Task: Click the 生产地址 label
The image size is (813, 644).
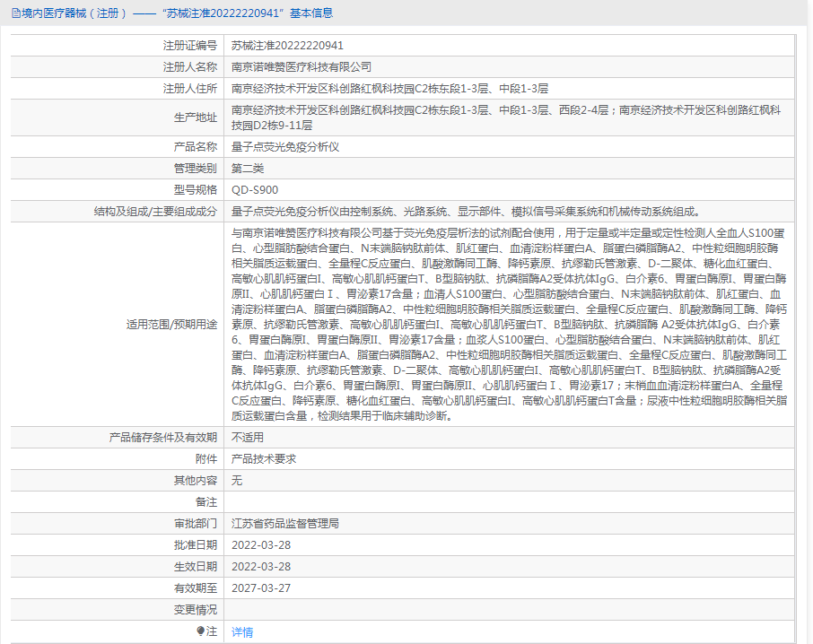Action: [196, 117]
